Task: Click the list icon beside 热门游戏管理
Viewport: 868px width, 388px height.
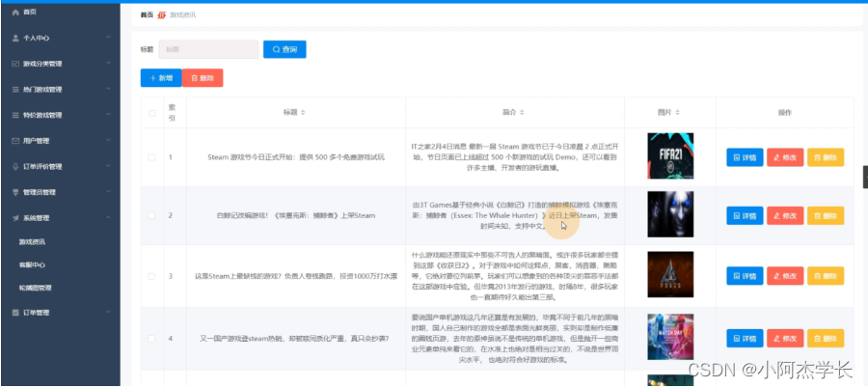Action: [15, 89]
